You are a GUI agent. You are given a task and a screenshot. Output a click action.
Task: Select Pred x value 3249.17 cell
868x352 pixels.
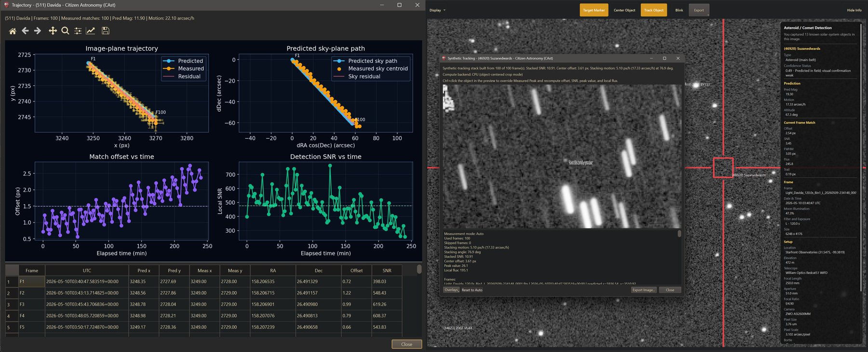144,327
